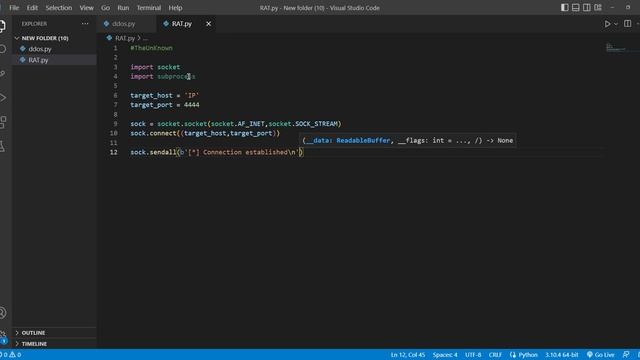Click the target_host = 'IP' line
640x360 pixels.
pos(164,96)
